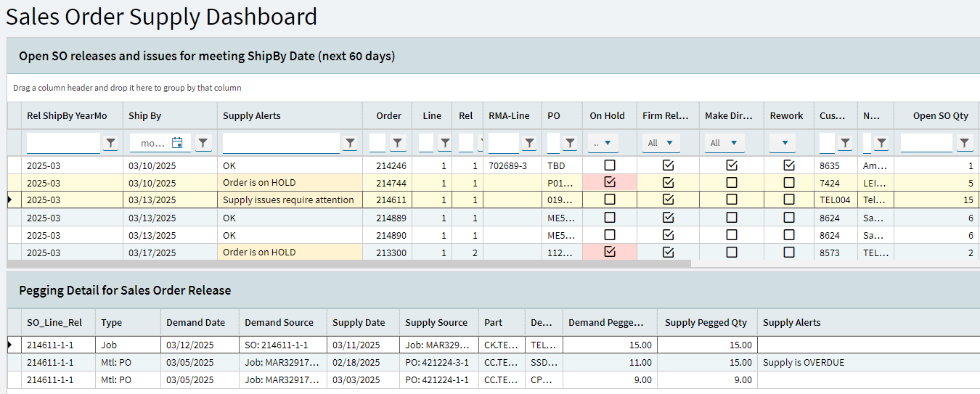Sort pegging grid by Demand Date header

pyautogui.click(x=196, y=322)
